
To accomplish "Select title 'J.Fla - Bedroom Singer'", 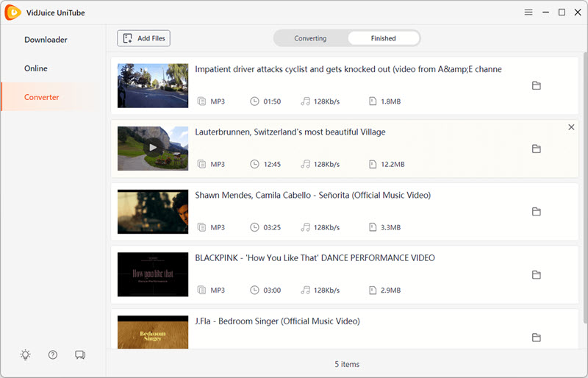I will click(277, 321).
